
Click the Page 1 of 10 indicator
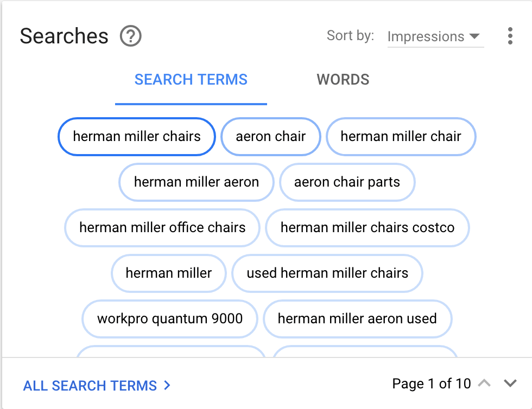431,384
